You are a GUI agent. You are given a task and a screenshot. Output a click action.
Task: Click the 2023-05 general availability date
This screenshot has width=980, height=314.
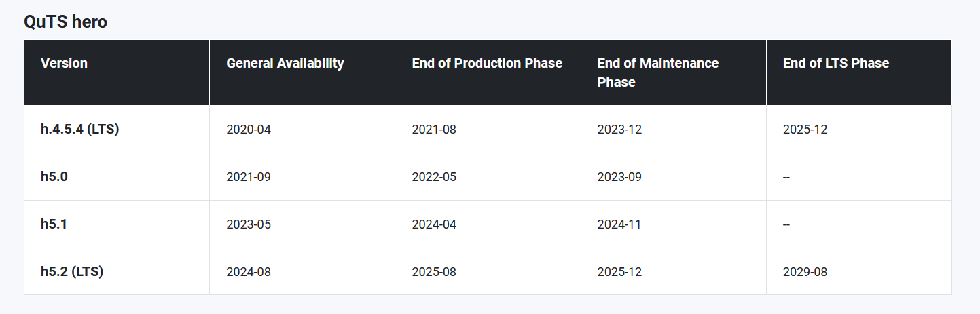(248, 224)
